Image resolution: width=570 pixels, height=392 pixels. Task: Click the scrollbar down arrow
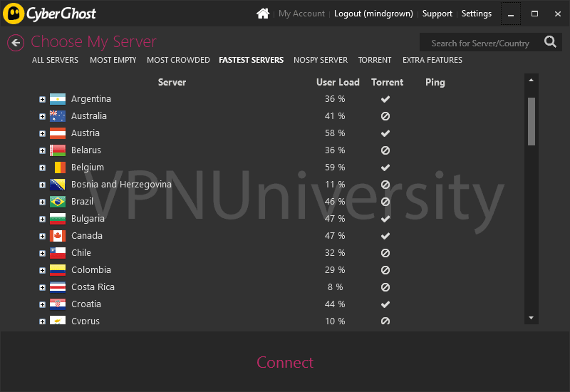click(531, 318)
